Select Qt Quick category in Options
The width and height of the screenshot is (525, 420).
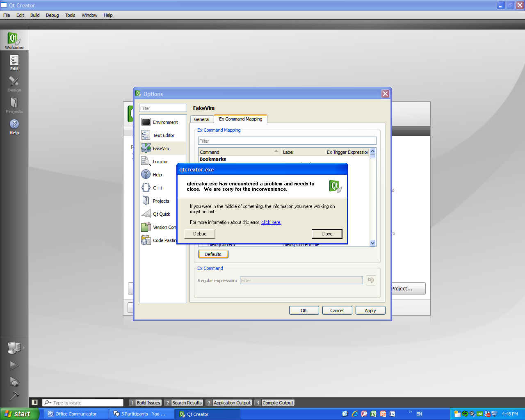158,214
